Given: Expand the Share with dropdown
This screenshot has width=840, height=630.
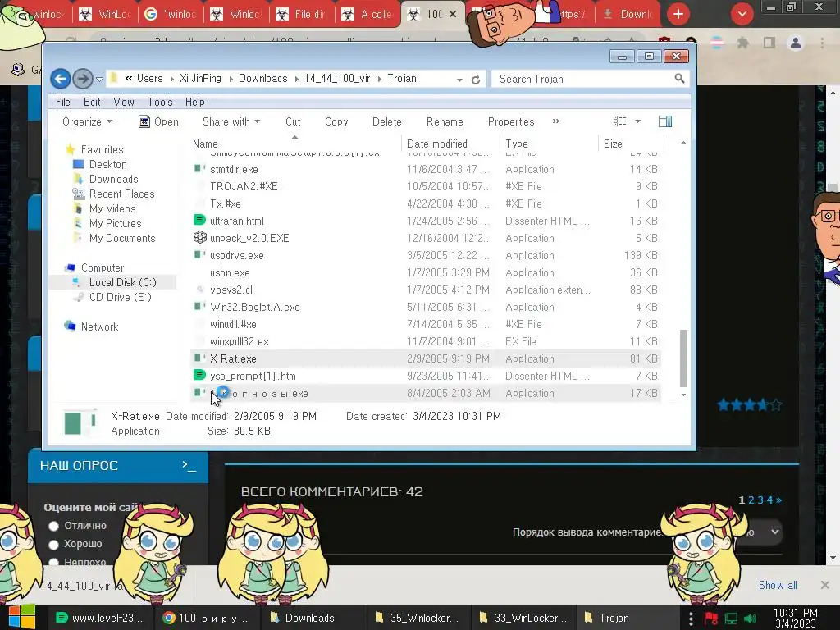Looking at the screenshot, I should pos(231,121).
